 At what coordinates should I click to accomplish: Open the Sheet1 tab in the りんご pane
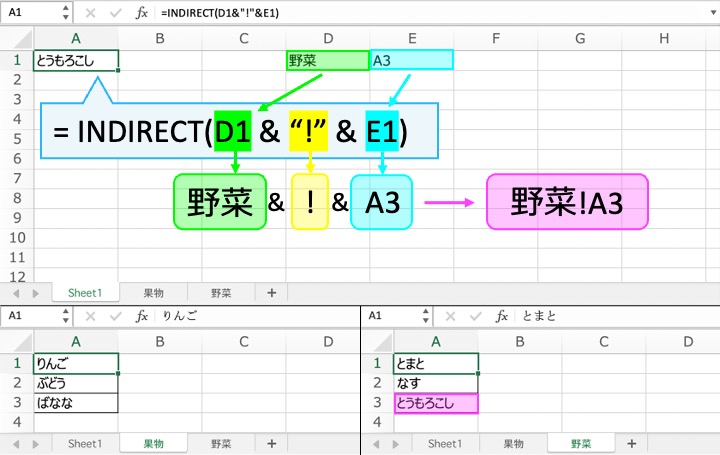pos(85,443)
